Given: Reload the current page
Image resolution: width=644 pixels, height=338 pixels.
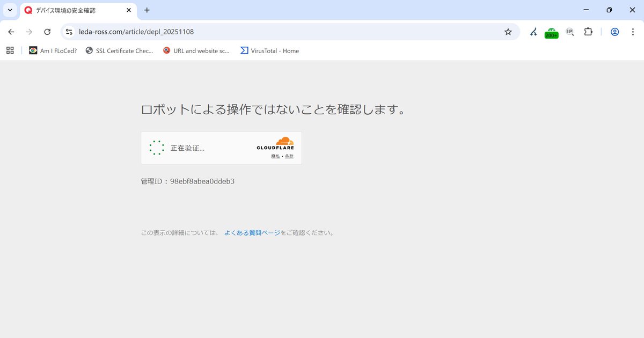Looking at the screenshot, I should 47,32.
